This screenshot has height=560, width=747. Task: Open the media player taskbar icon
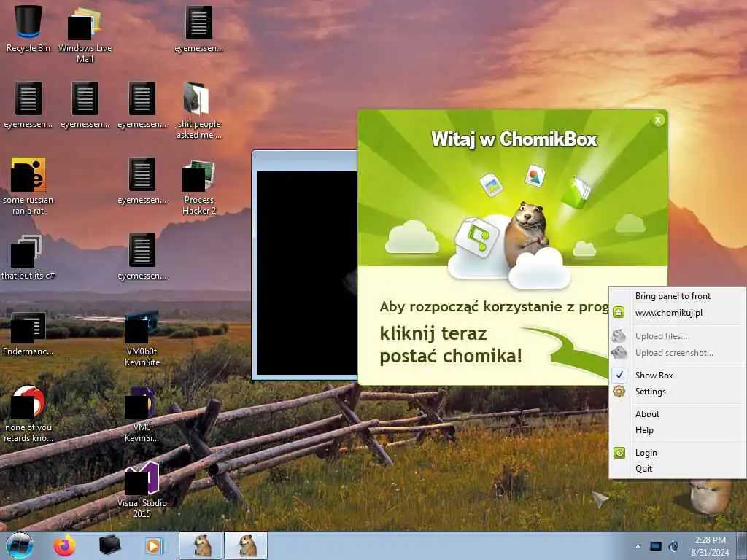[153, 545]
